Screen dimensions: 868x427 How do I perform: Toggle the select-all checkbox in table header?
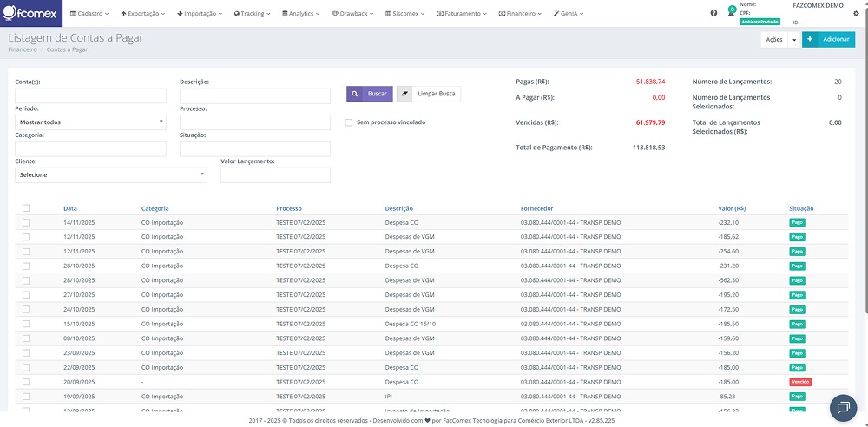click(x=26, y=208)
